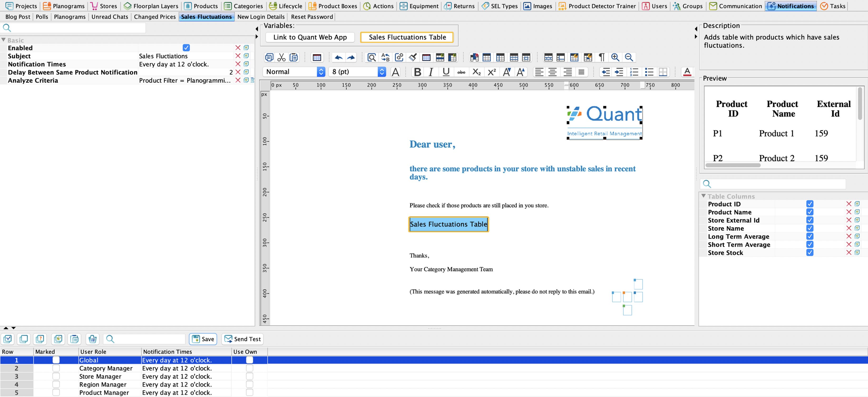Uncheck the Product Name column checkbox
This screenshot has height=397, width=868.
[x=810, y=212]
